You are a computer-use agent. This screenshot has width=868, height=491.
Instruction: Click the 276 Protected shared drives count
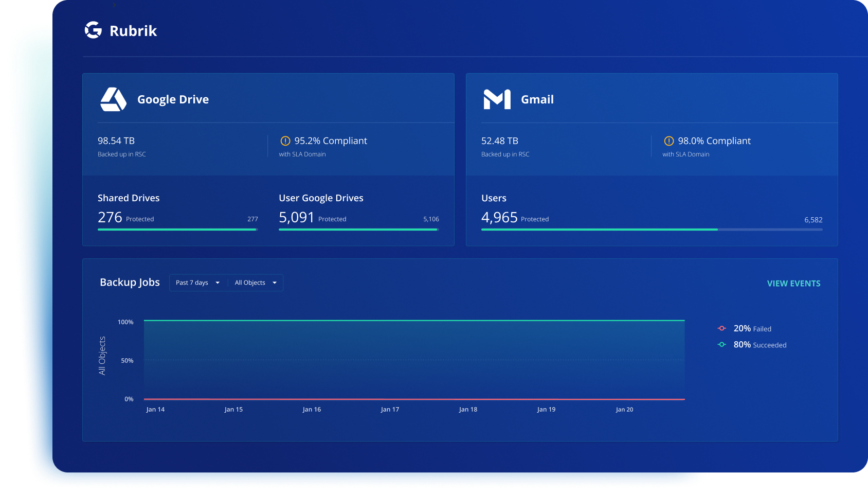[x=110, y=218]
